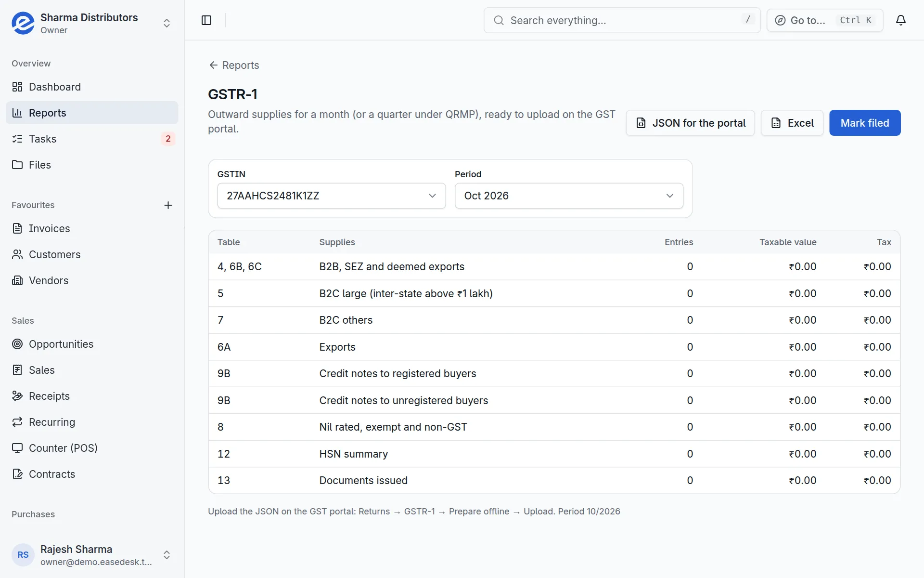The height and width of the screenshot is (578, 924).
Task: Click the Opportunities target icon
Action: point(17,344)
